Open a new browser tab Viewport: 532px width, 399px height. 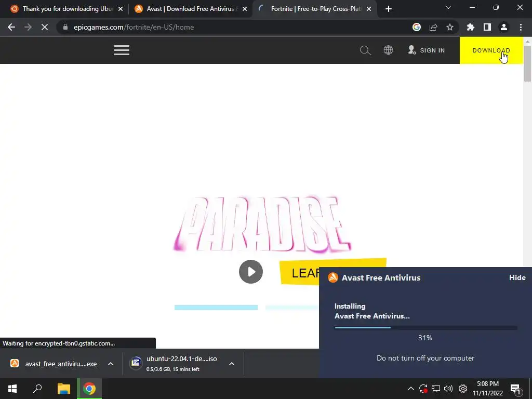pos(389,9)
